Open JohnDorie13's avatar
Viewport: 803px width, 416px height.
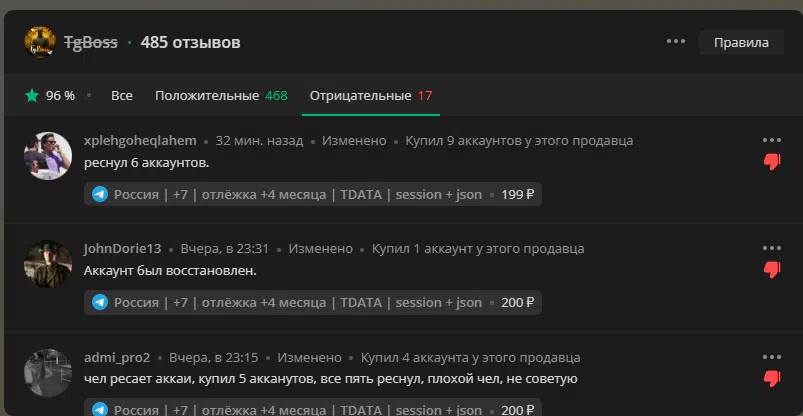[48, 264]
